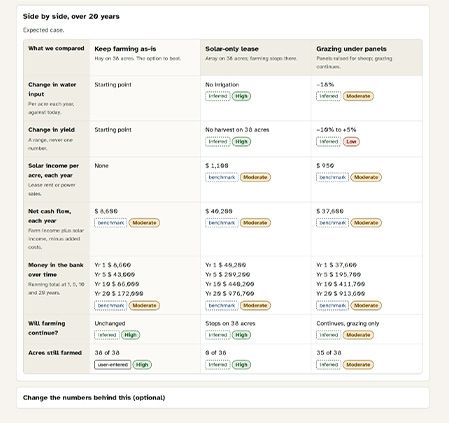Screen dimensions: 449x423
Task: Click the inferred badge under "Continues, grazing only"
Action: (329, 335)
